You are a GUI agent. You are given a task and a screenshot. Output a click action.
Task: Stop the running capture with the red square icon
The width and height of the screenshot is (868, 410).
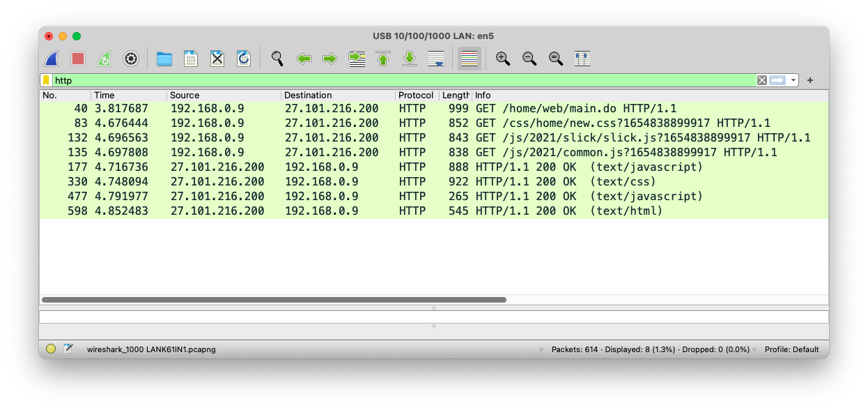78,59
